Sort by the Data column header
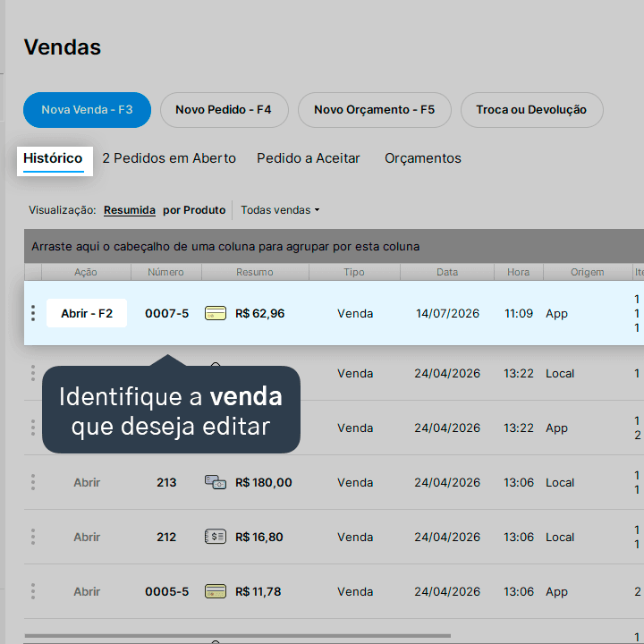This screenshot has width=644, height=644. (447, 272)
